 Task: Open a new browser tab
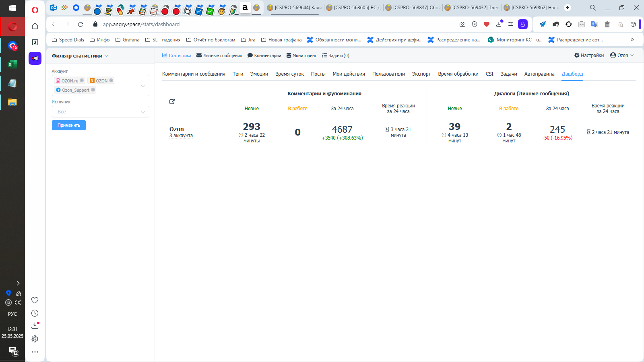(568, 8)
